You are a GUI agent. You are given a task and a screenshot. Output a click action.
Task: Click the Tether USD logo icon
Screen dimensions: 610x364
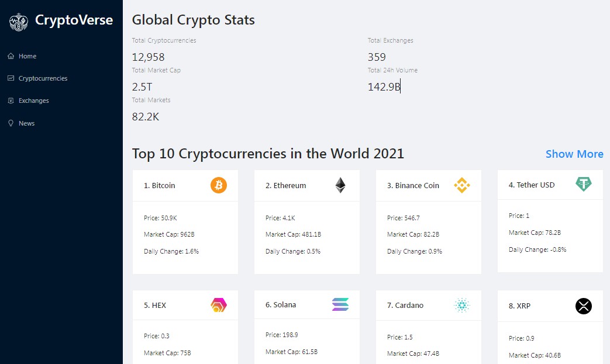[584, 185]
